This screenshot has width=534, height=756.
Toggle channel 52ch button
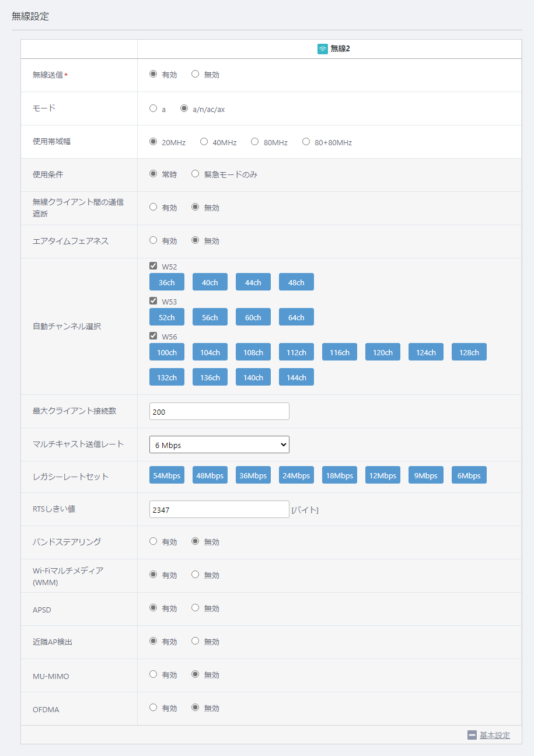(167, 317)
